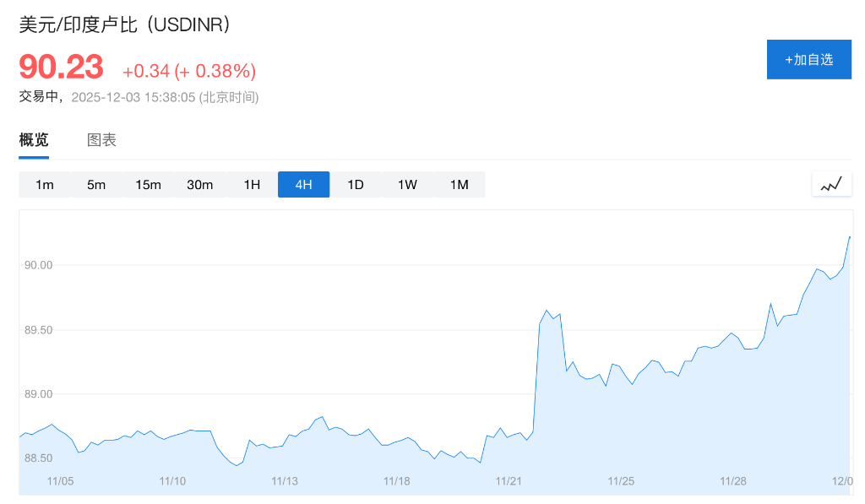Click the 90.00 price axis label

(x=39, y=265)
